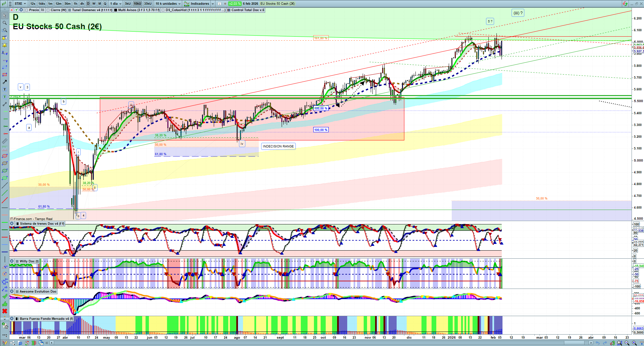Screen dimensions: 644x346
Task: Select the red rectangle drawing tool
Action: (x=5, y=75)
